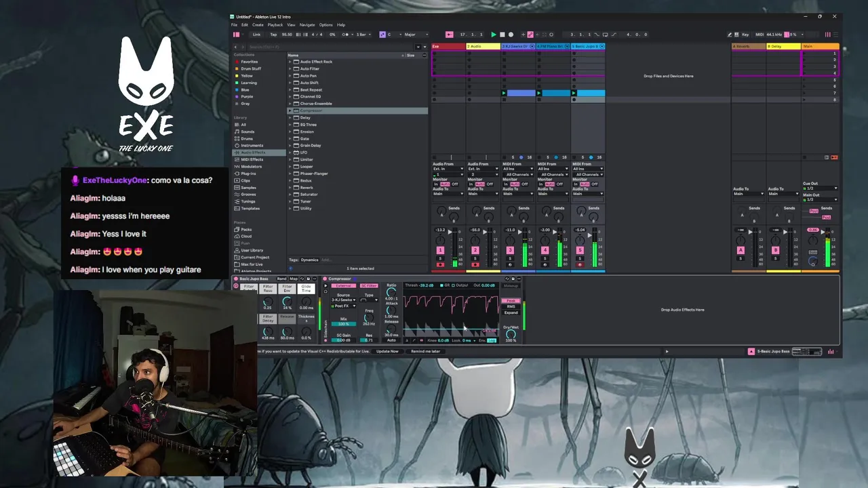Click the Tap tempo button

coord(273,35)
